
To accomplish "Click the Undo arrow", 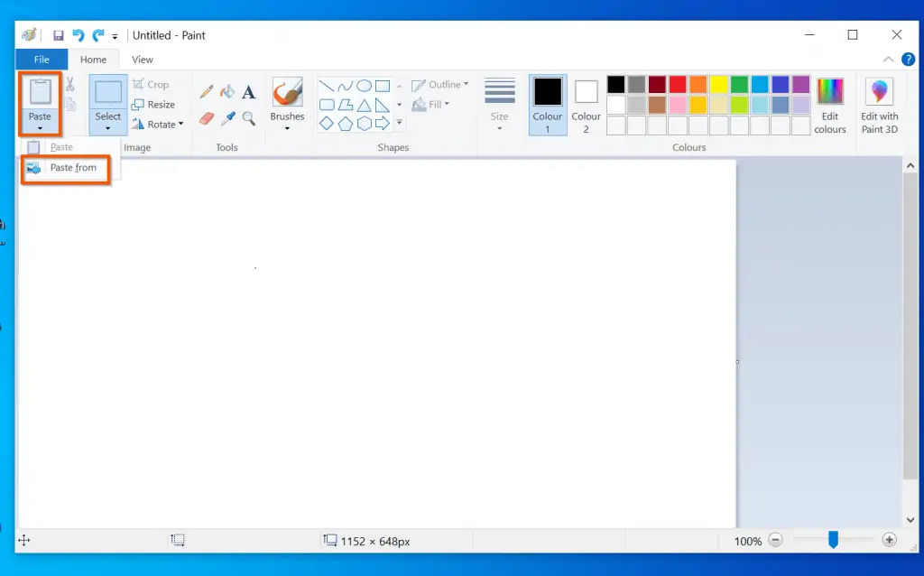I will tap(79, 35).
